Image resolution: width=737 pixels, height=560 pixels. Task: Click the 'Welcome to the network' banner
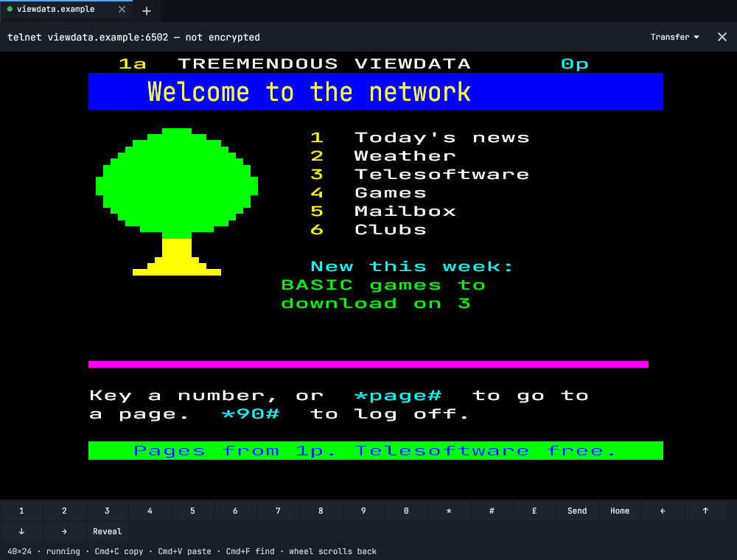376,91
